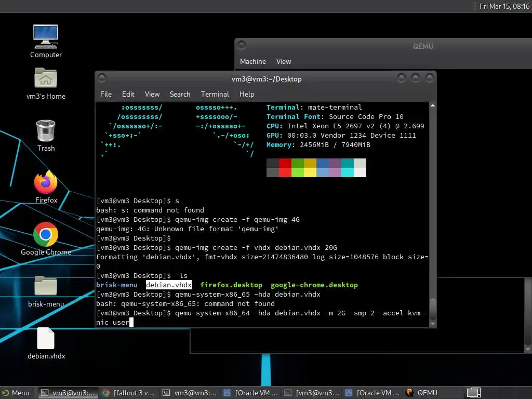Click the 'Memory: 2456MiB / 7940MiB' line
This screenshot has height=399, width=532.
318,145
